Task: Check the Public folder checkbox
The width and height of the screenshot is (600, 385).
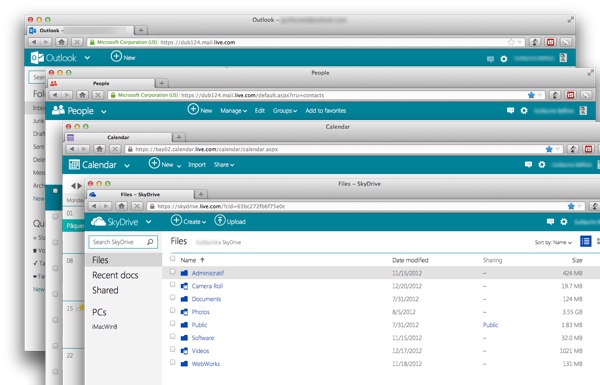Action: [x=173, y=324]
